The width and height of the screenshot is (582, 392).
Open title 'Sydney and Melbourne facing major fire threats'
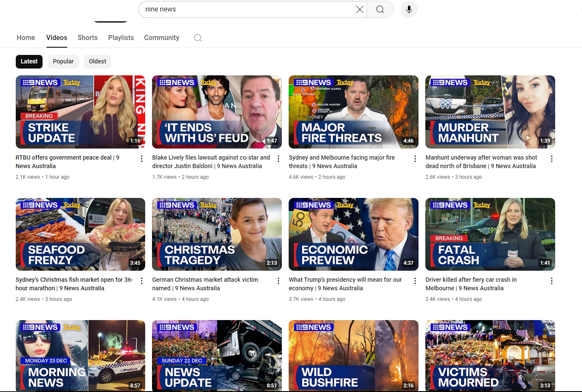click(342, 162)
